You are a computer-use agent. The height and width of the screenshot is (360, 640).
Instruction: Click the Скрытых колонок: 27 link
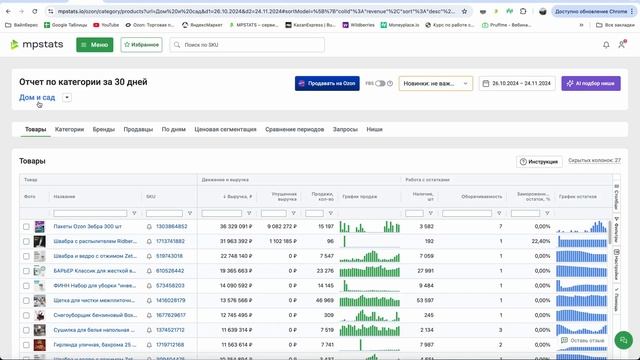coord(594,160)
